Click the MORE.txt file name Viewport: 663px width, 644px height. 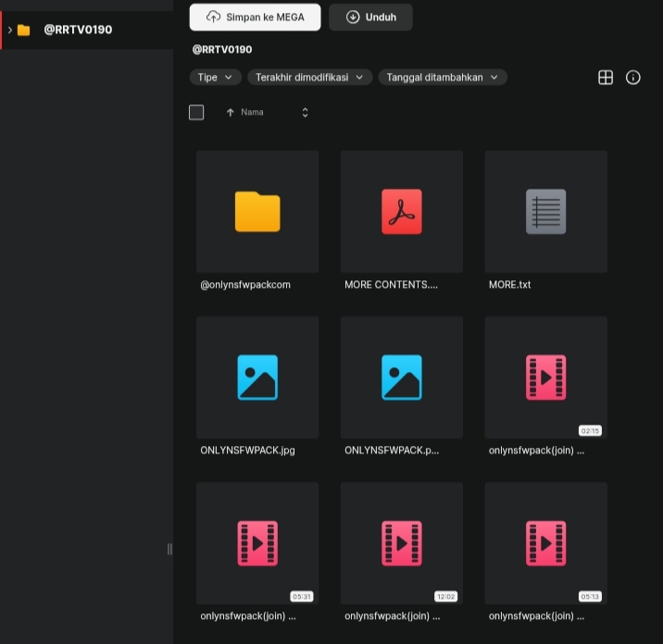pos(509,285)
